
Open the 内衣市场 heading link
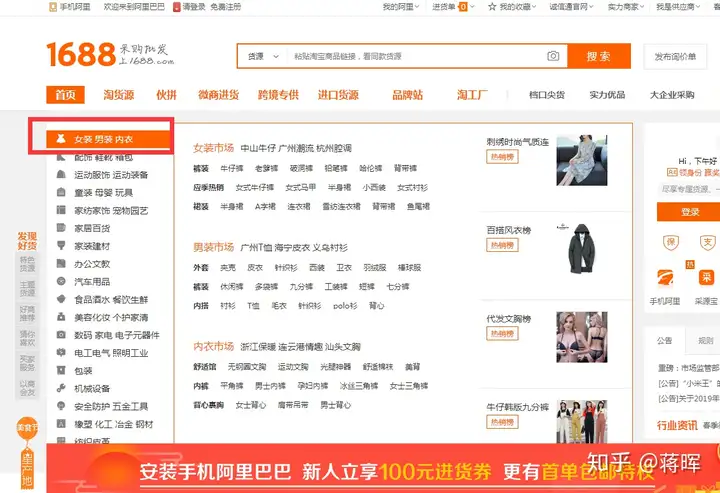[214, 346]
